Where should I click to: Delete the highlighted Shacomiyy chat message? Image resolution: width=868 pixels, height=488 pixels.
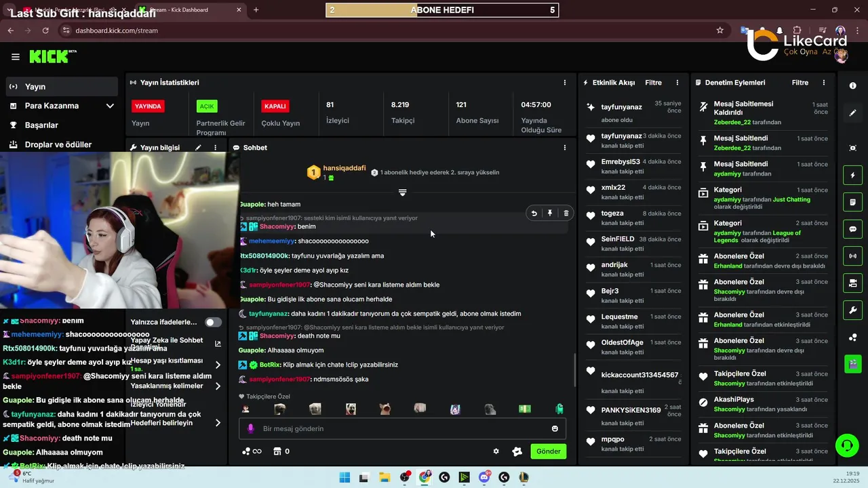tap(566, 213)
